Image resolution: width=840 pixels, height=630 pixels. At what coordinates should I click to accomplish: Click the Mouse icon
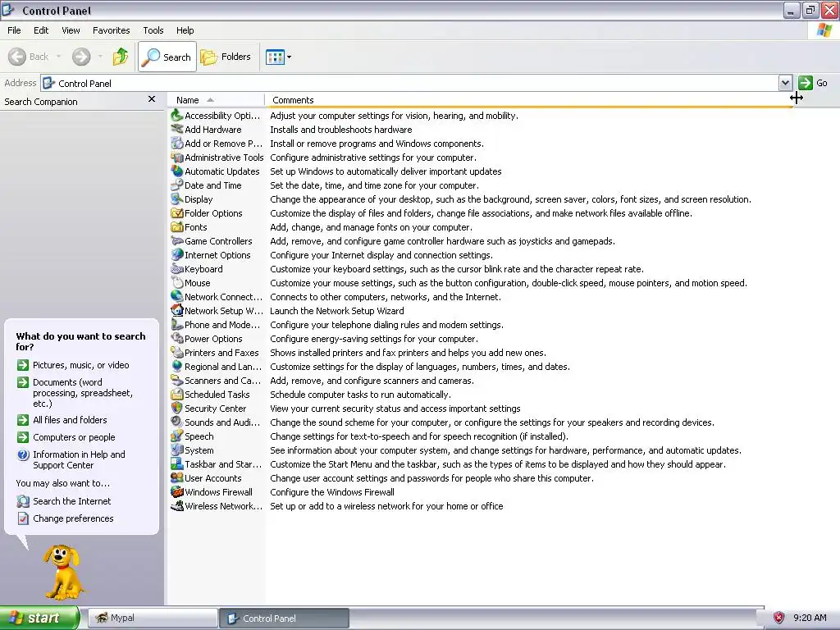tap(177, 282)
